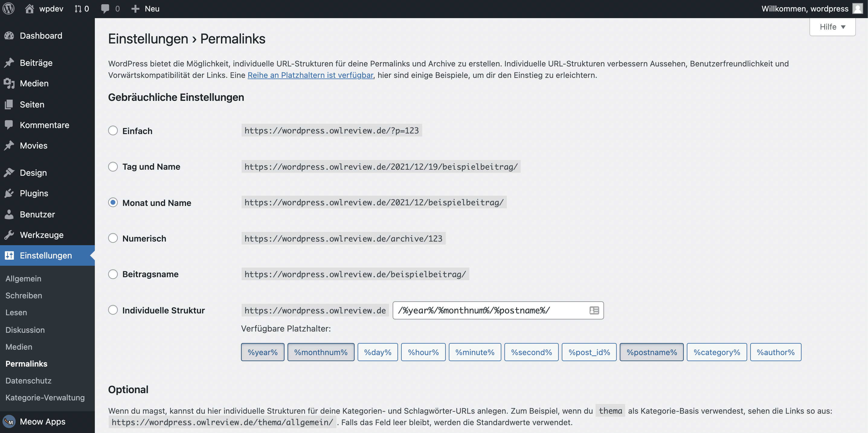This screenshot has height=433, width=868.
Task: Click icon inside custom structure field
Action: 594,310
